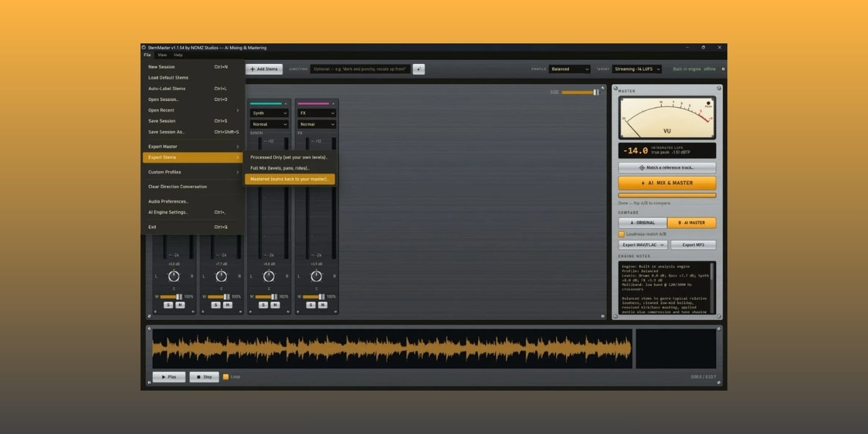Open the Normal mode dropdown on Synth channel

269,124
